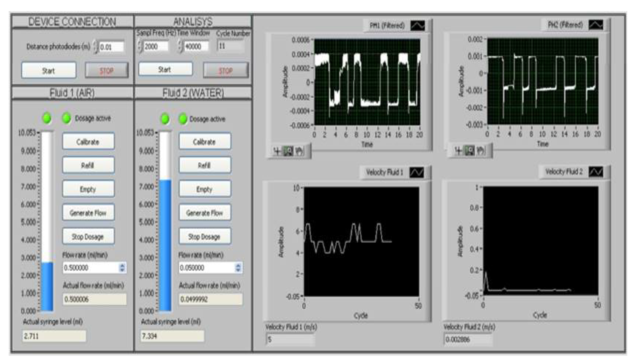This screenshot has width=636, height=364.
Task: Select pan hand tool under PM2 graph
Action: (480, 151)
